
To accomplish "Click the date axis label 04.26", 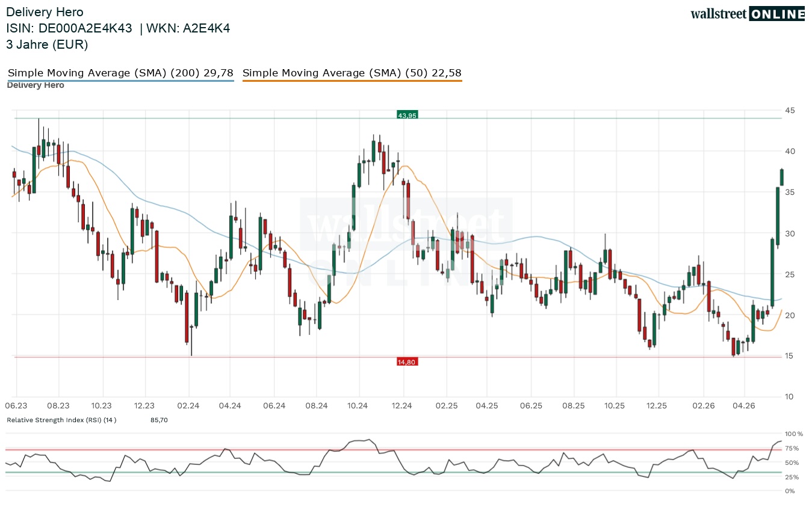I will (x=744, y=406).
